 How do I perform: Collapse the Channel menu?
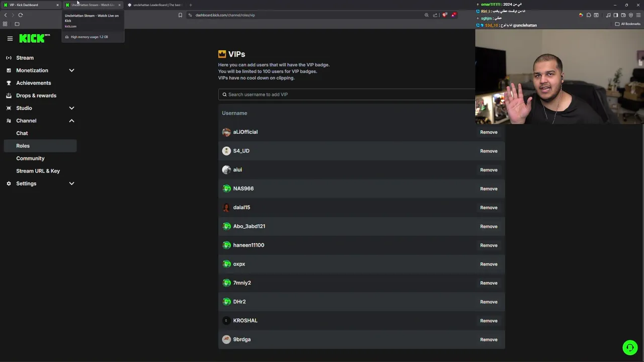click(x=71, y=121)
